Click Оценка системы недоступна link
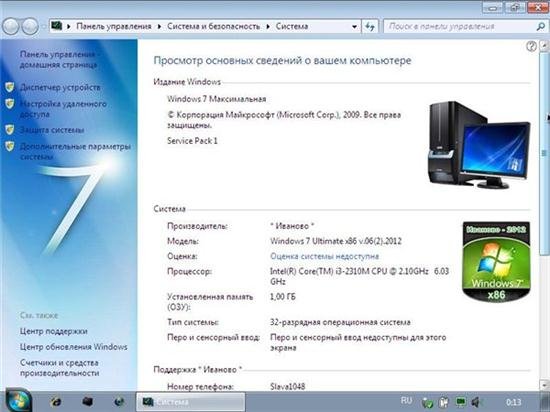 pyautogui.click(x=324, y=256)
